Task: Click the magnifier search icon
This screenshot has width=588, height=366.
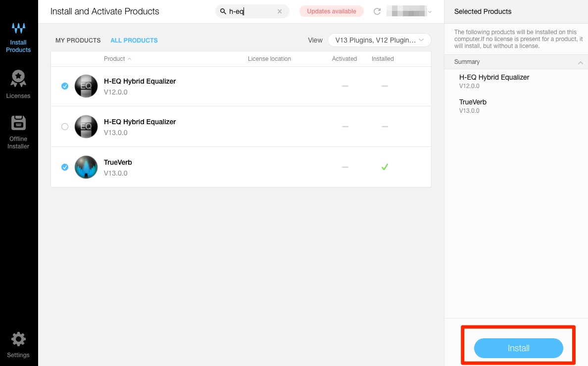Action: (x=223, y=11)
